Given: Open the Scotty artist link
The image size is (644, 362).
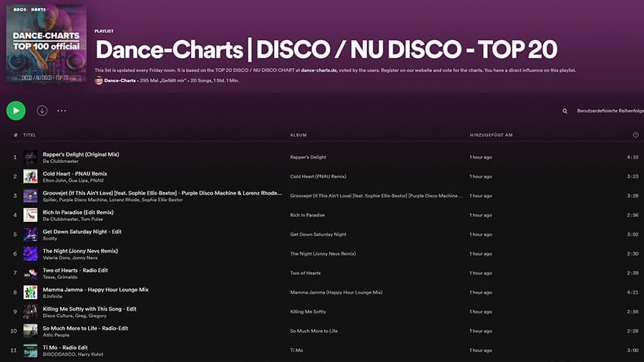Looking at the screenshot, I should click(x=49, y=238).
